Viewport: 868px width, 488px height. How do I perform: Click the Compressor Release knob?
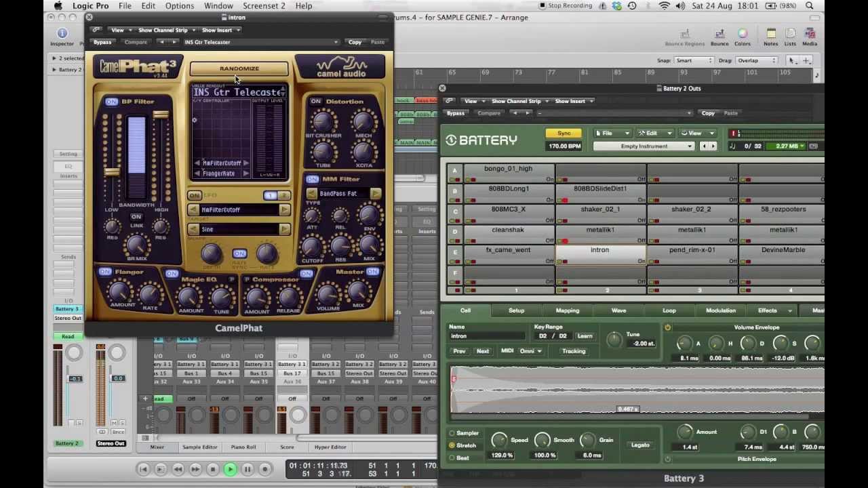click(x=288, y=297)
